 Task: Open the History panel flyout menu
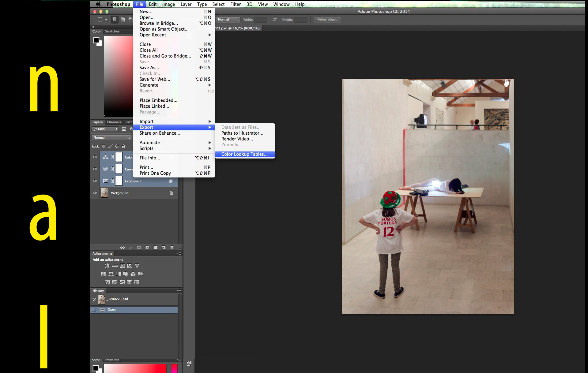coord(179,291)
